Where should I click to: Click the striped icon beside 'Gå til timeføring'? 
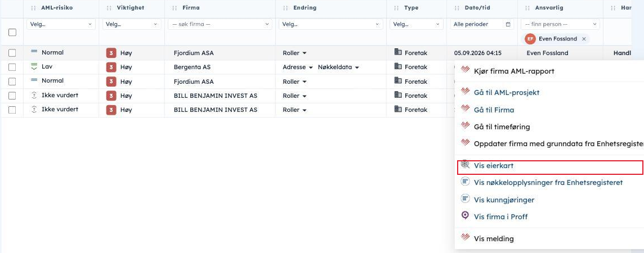pyautogui.click(x=465, y=125)
